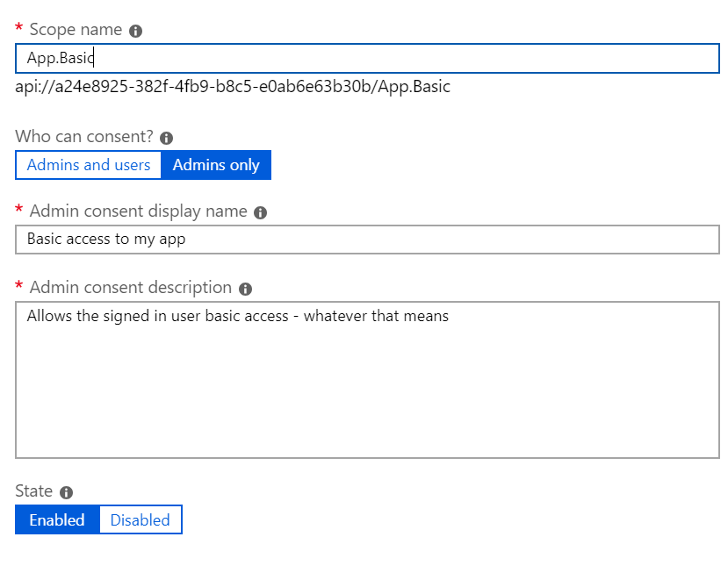The image size is (728, 580).
Task: Choose the Admins only consent option
Action: click(216, 165)
